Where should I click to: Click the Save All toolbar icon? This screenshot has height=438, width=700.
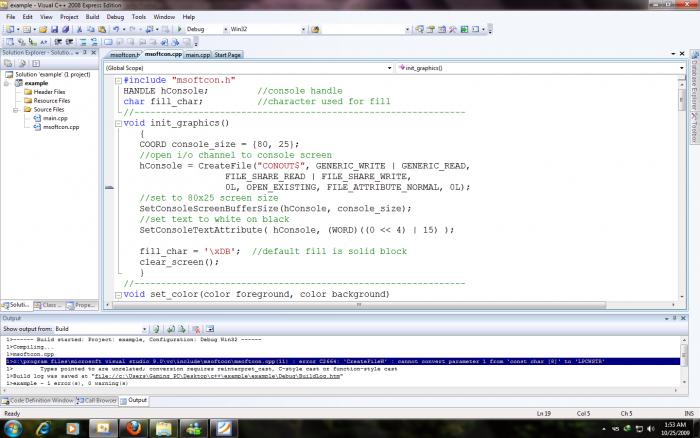tap(65, 30)
